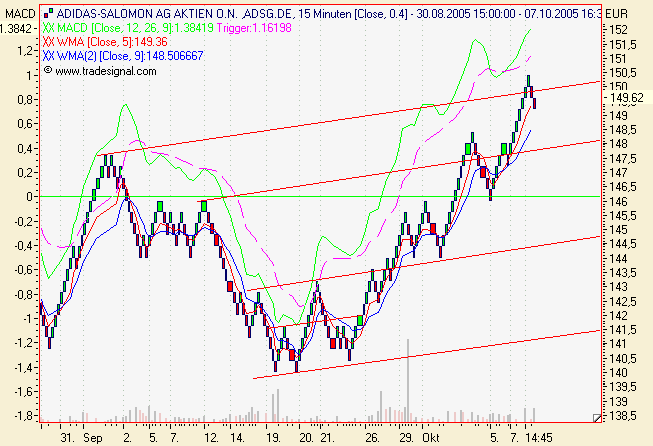Click the corner grip icon below the price axis
The height and width of the screenshot is (446, 653).
pos(597,418)
